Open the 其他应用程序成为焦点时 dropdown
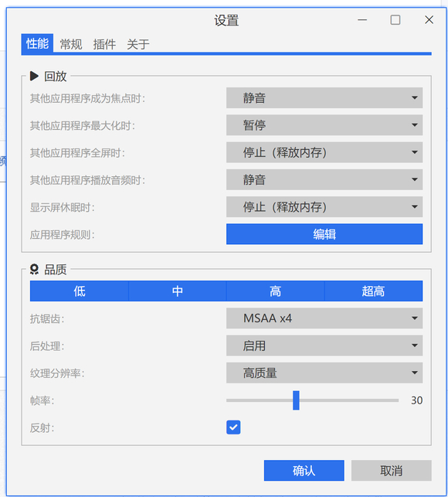This screenshot has width=448, height=497. click(324, 97)
